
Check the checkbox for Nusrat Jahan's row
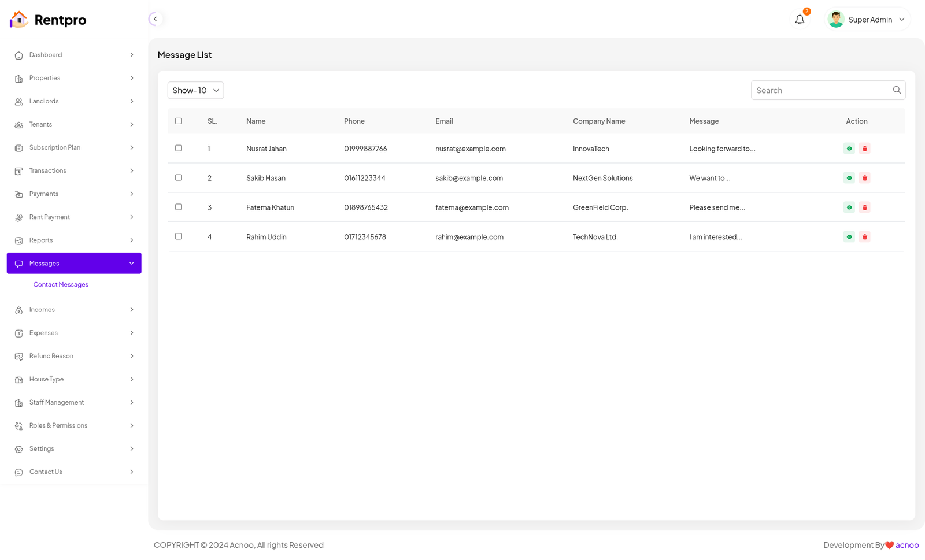click(178, 149)
